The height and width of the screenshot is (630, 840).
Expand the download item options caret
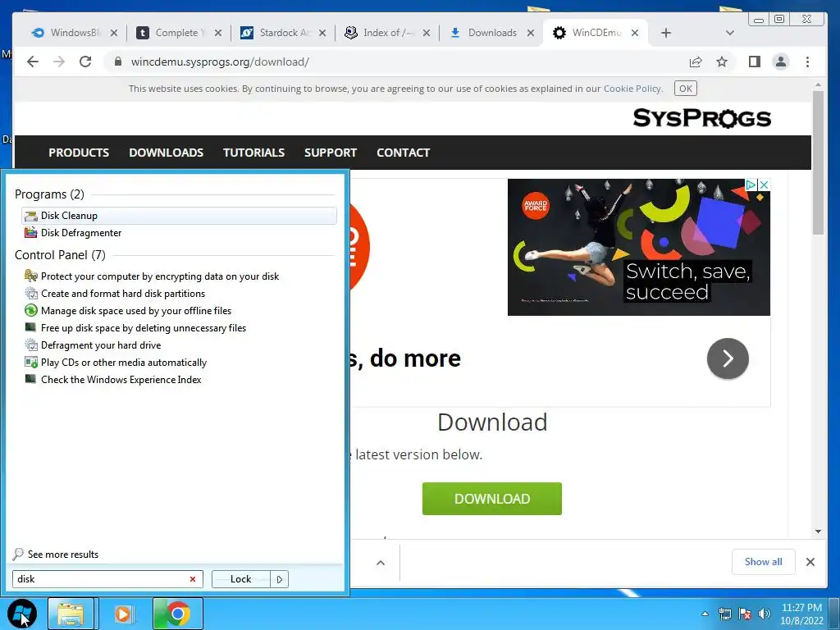tap(381, 563)
